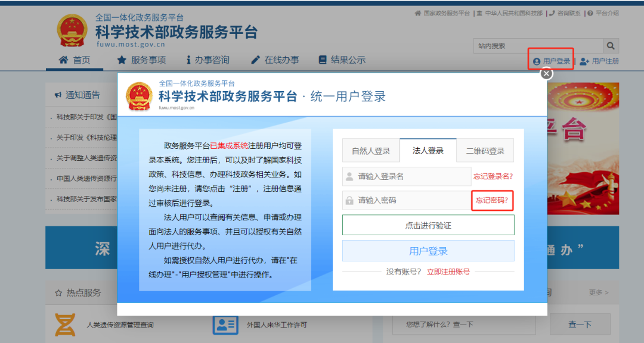Screen dimensions: 644x343
Task: Click the 用户注册 registration icon
Action: [583, 60]
